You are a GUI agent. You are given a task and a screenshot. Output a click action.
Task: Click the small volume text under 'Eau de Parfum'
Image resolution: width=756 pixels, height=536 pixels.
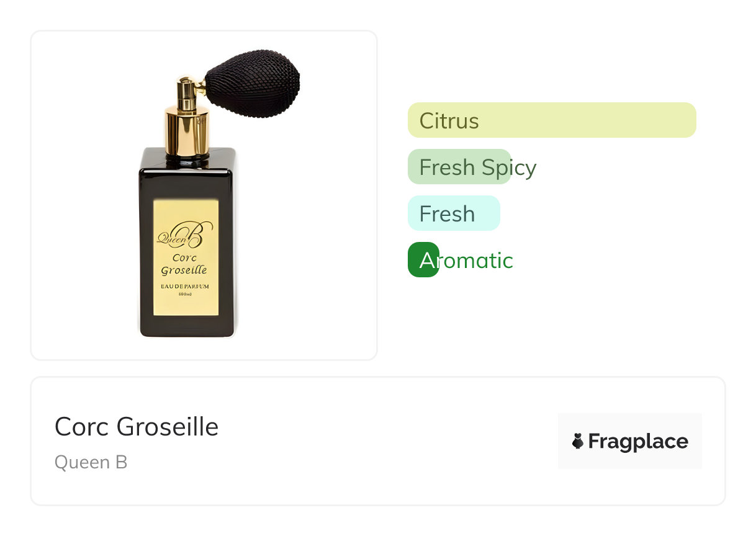186,295
